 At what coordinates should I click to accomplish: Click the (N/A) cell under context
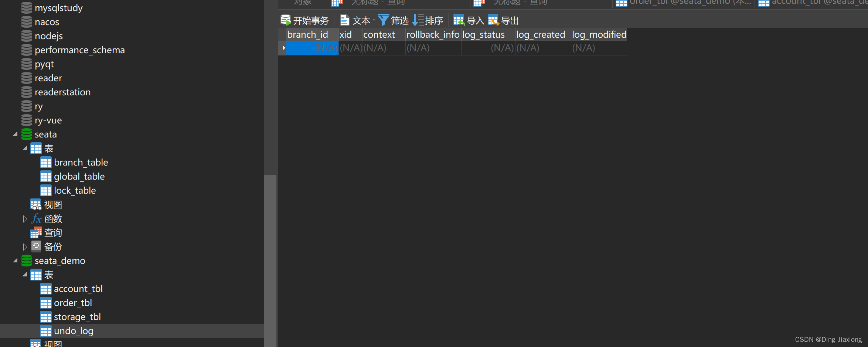pyautogui.click(x=384, y=48)
